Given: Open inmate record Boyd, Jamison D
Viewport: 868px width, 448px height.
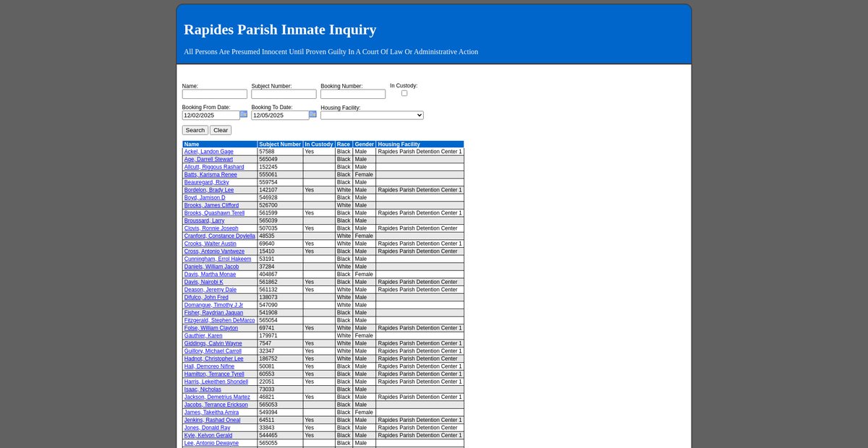Looking at the screenshot, I should point(205,197).
